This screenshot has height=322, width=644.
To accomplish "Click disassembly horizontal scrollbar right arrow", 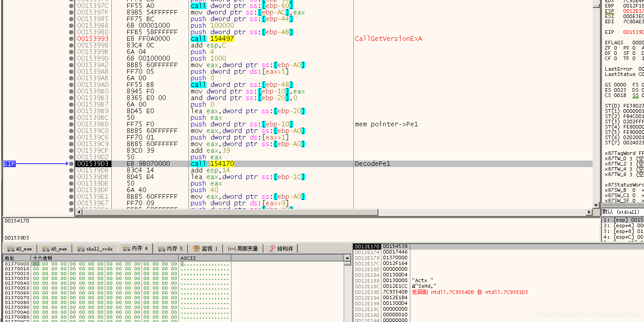I will point(590,212).
